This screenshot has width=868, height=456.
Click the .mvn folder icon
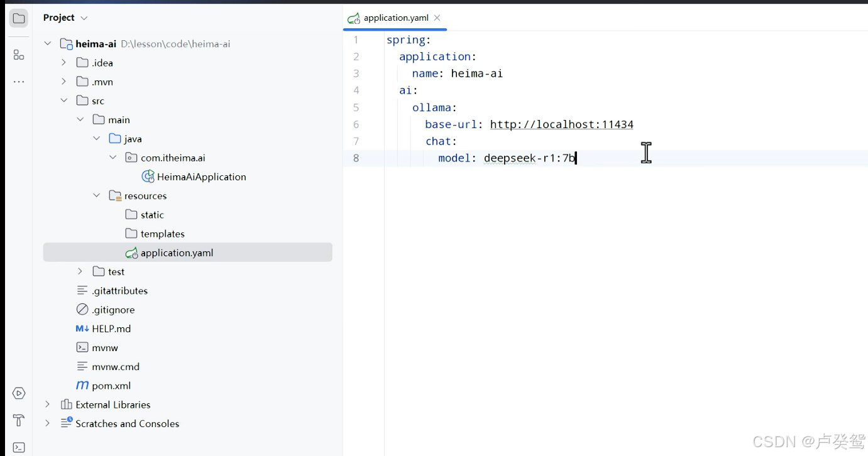coord(82,82)
